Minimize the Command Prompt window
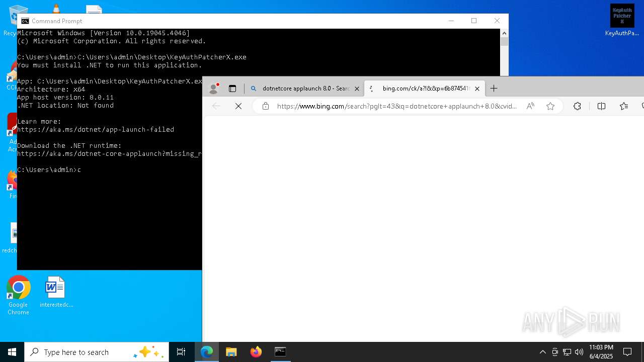 451,21
